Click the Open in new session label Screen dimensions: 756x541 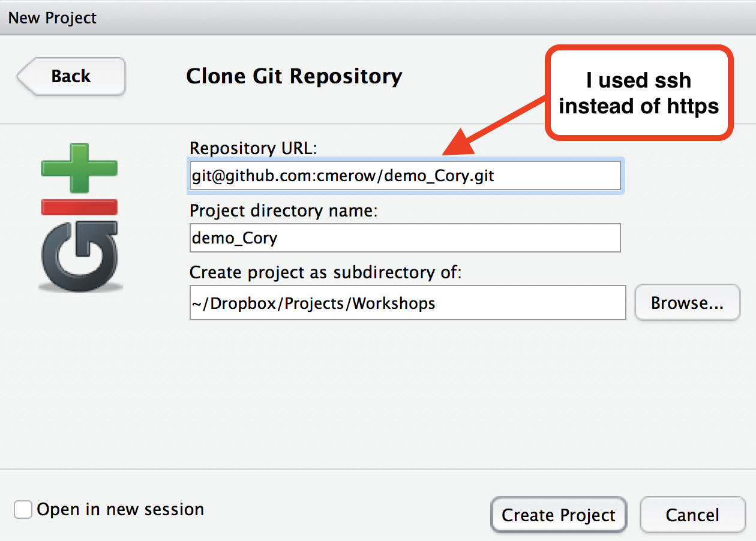pyautogui.click(x=120, y=510)
